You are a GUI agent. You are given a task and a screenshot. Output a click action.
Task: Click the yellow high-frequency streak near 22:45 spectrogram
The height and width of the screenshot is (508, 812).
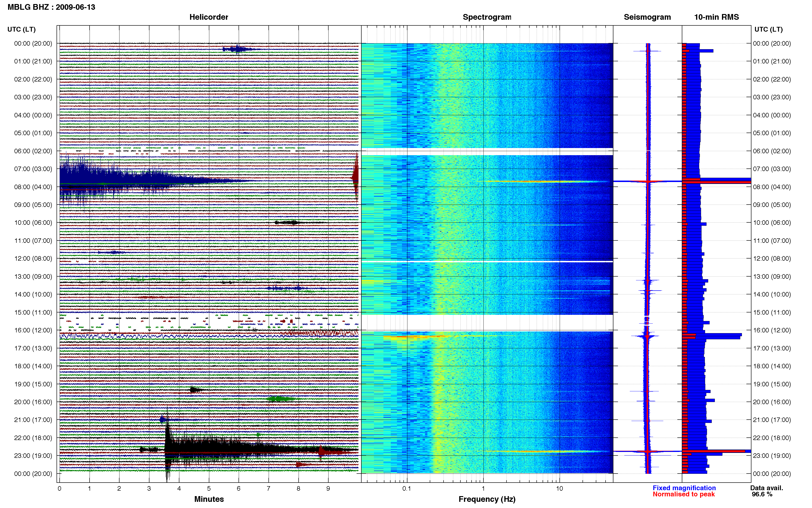click(546, 451)
